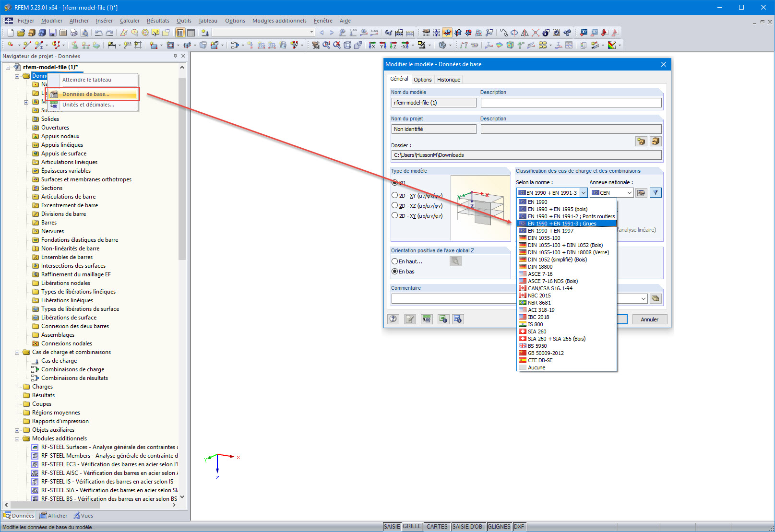This screenshot has height=532, width=775.
Task: Click the Save floppy disk icon
Action: coord(52,33)
